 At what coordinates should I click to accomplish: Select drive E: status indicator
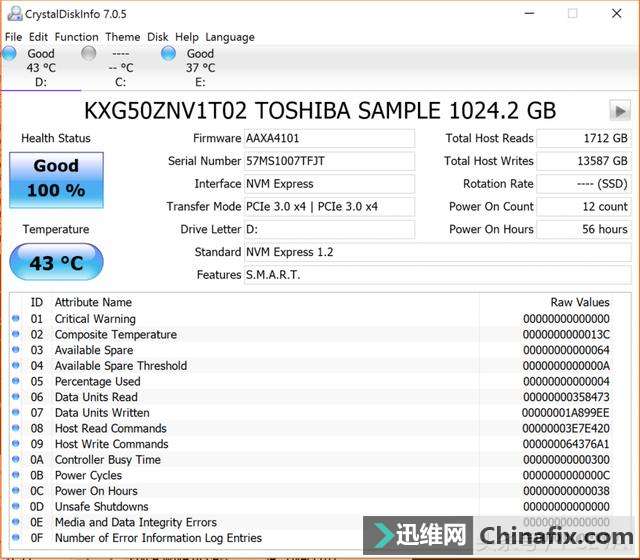click(x=168, y=53)
